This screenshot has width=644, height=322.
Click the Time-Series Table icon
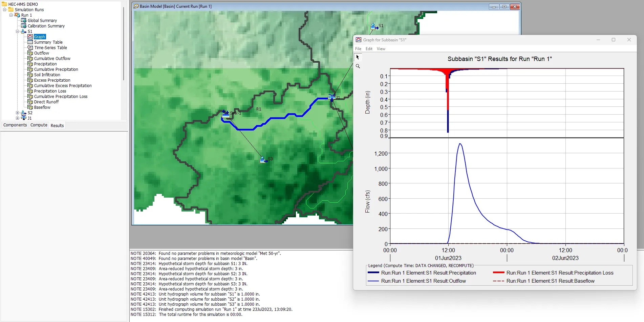click(x=30, y=47)
